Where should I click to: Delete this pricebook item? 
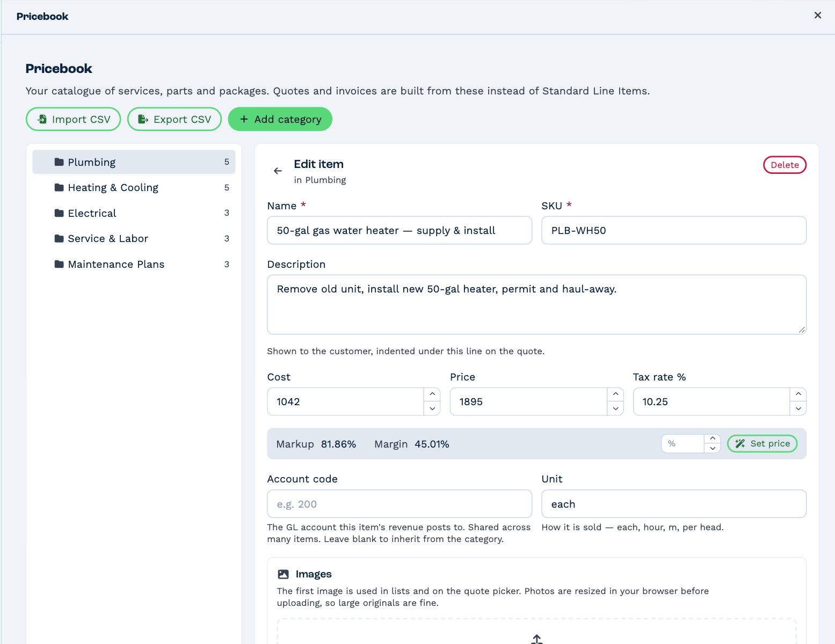point(785,165)
